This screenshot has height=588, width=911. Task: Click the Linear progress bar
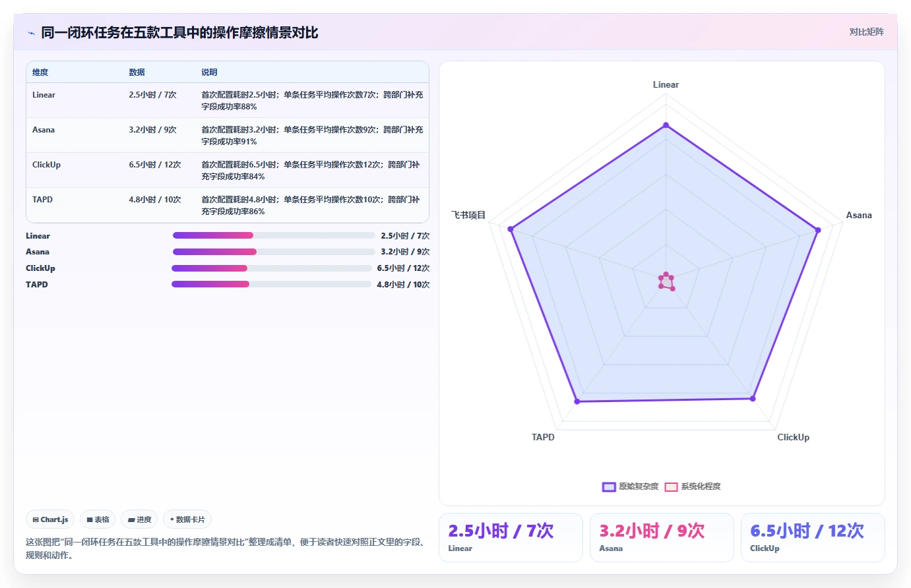coord(274,235)
